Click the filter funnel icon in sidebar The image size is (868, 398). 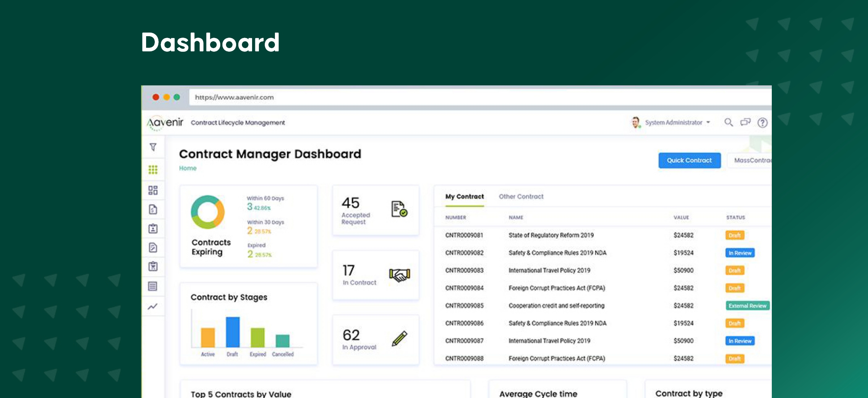pos(153,147)
